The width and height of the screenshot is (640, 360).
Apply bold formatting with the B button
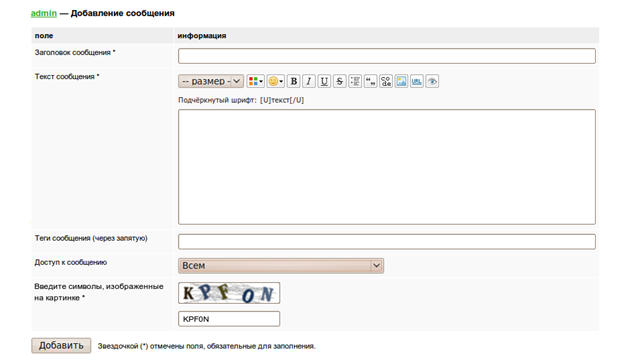(x=293, y=81)
